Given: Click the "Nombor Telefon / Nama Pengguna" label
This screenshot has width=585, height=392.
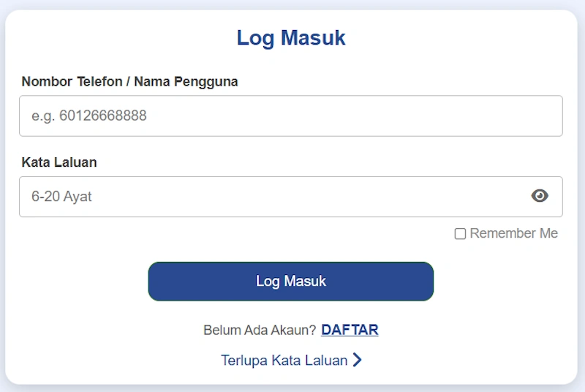Looking at the screenshot, I should pos(129,82).
